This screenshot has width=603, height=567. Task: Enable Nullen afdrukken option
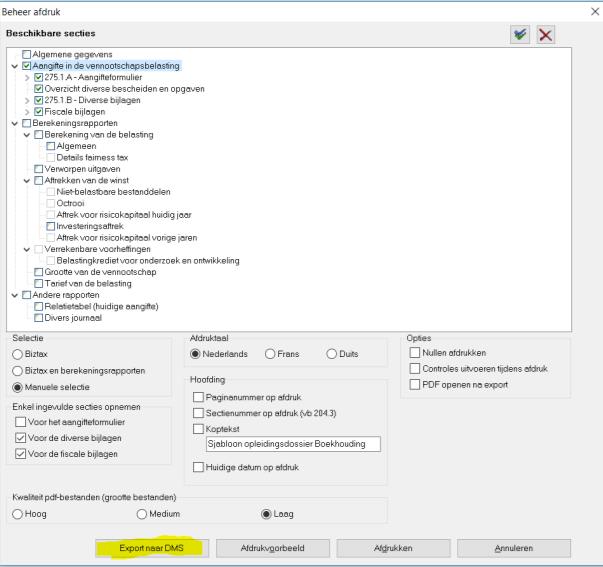[415, 353]
